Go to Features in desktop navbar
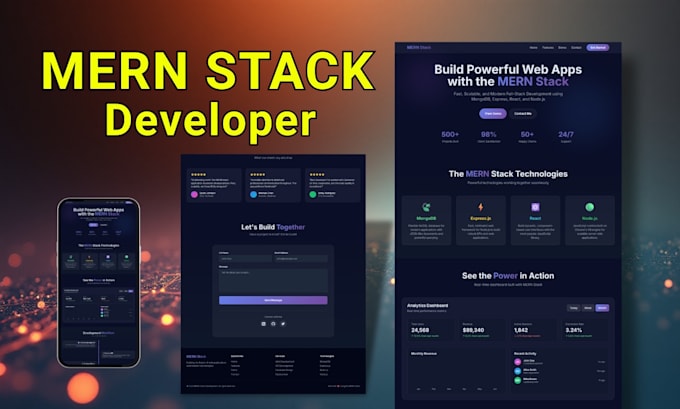This screenshot has height=409, width=680. (548, 48)
